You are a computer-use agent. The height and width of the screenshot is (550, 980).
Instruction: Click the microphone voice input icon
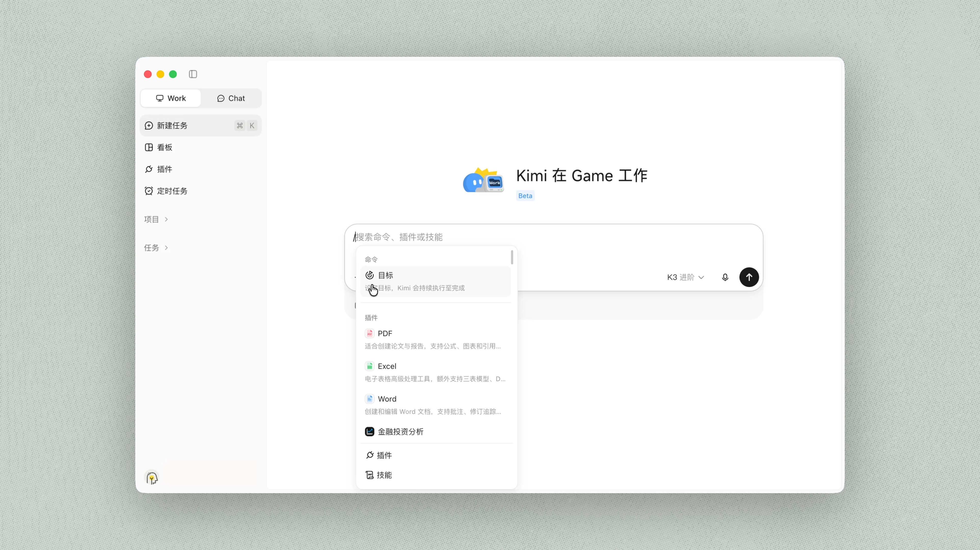(725, 277)
